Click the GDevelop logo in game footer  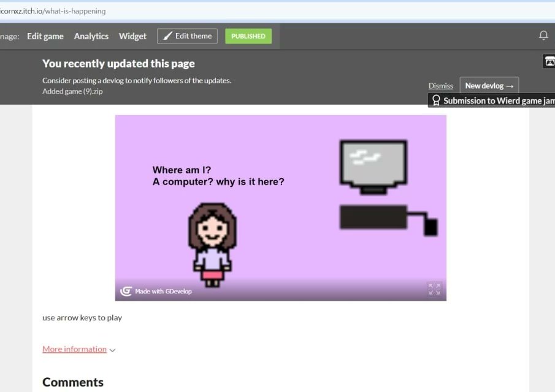(x=126, y=292)
